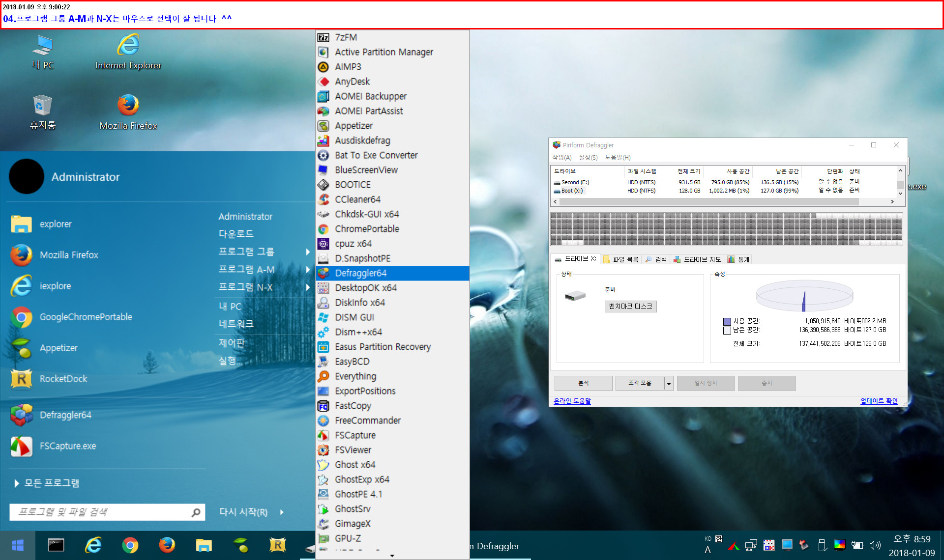Open CCleaner64

[392, 199]
